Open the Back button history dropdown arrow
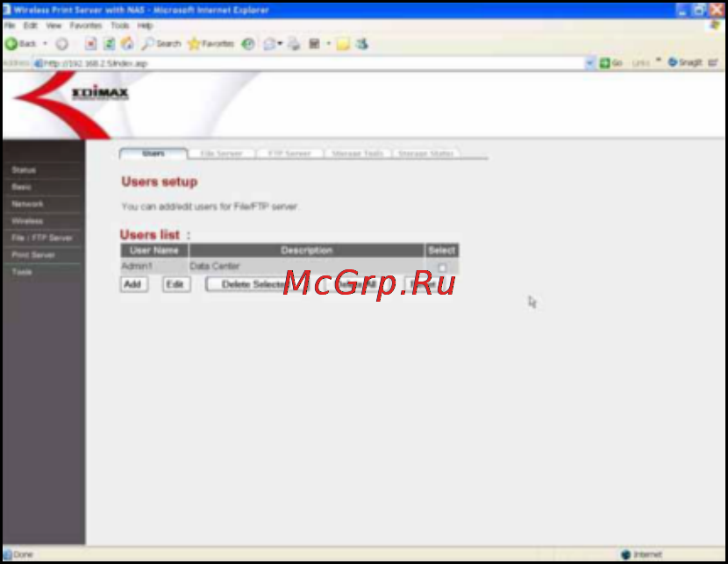Image resolution: width=728 pixels, height=564 pixels. [x=45, y=44]
